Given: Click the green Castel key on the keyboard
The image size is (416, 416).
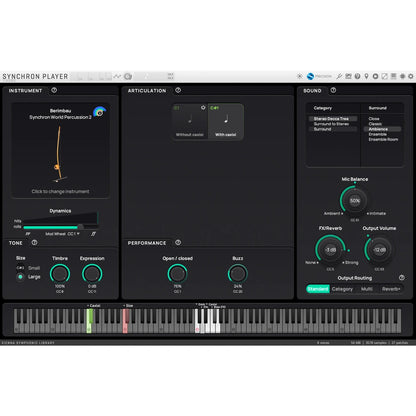Looking at the screenshot, I should (x=89, y=328).
